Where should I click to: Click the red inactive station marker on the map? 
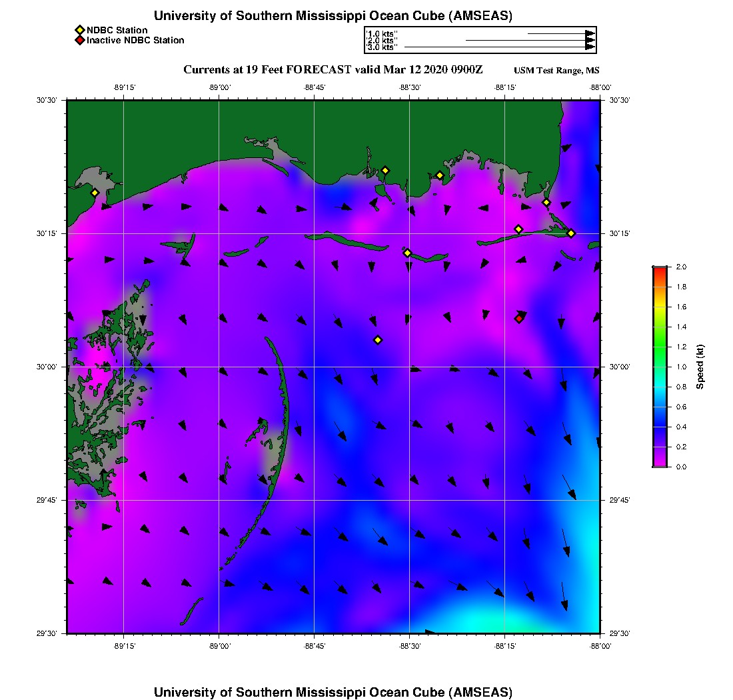tap(518, 319)
